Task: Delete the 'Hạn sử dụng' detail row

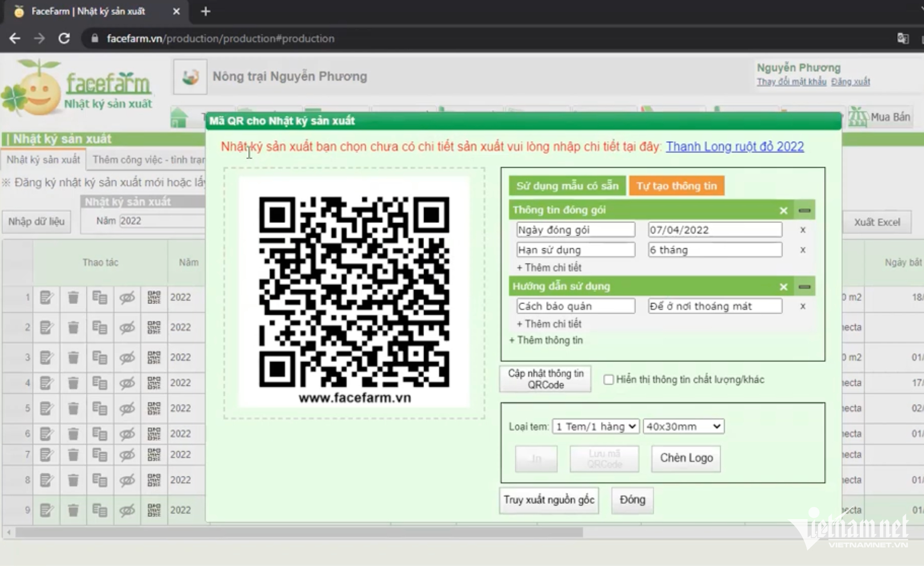Action: click(802, 250)
